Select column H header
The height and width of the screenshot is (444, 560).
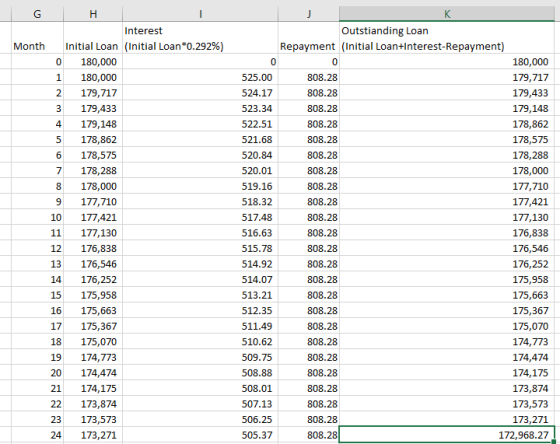[x=93, y=14]
